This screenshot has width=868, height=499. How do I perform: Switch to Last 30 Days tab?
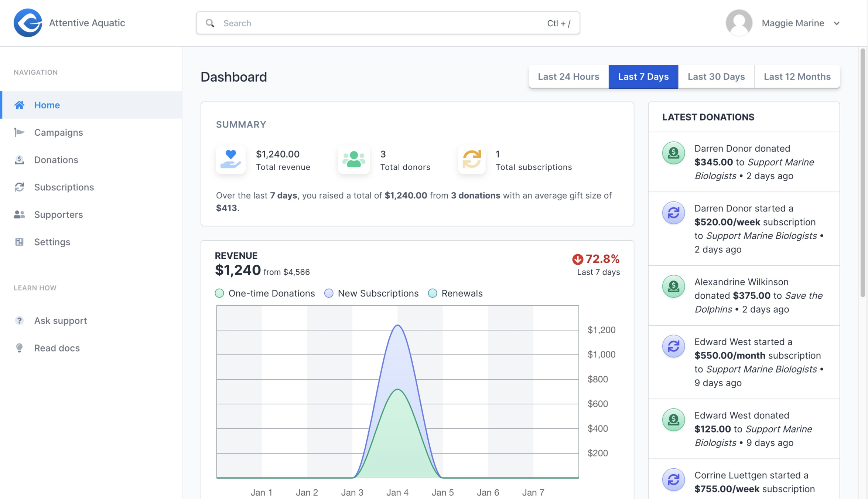tap(716, 77)
